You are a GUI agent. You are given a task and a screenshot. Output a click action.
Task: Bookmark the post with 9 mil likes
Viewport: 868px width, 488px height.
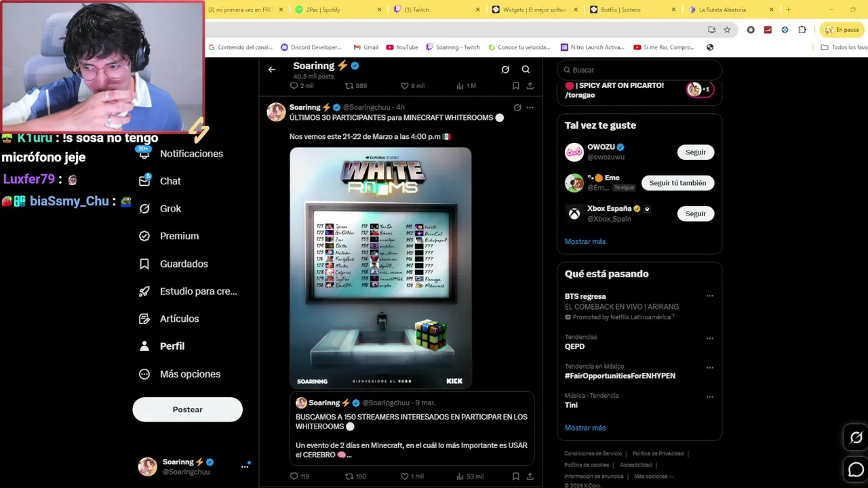click(515, 86)
